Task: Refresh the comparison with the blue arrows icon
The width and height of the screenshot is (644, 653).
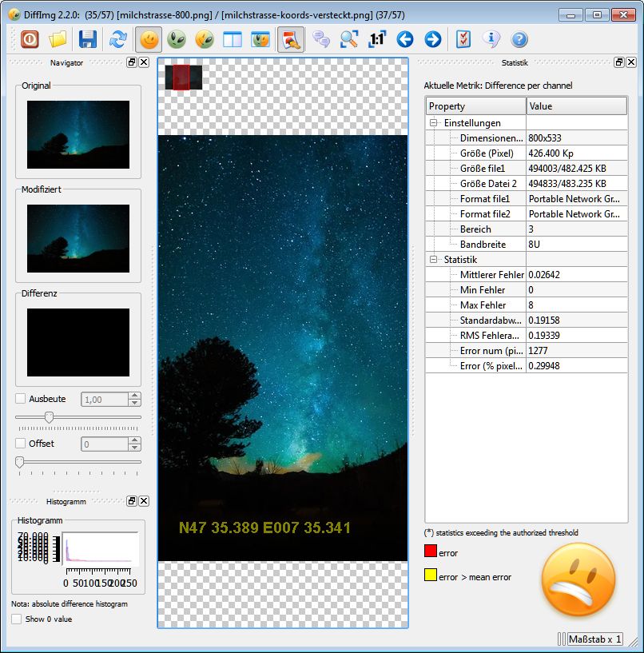Action: coord(118,39)
